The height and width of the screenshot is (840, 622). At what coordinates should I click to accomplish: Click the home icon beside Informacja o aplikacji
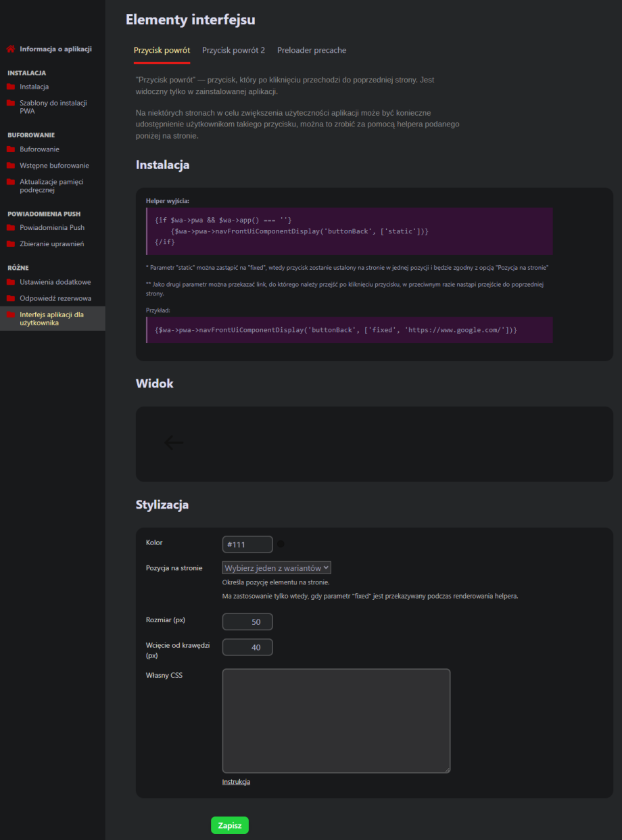[x=11, y=49]
